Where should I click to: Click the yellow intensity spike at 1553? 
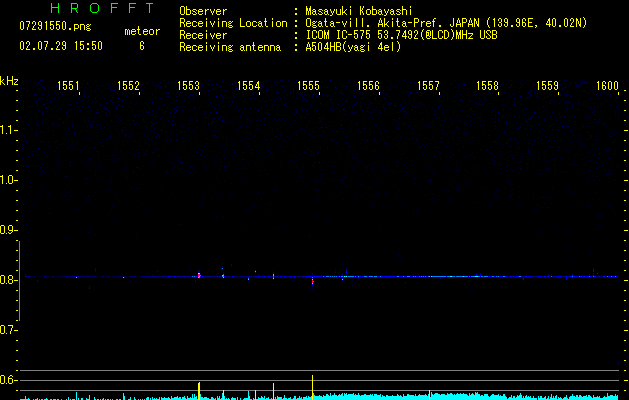coord(199,391)
